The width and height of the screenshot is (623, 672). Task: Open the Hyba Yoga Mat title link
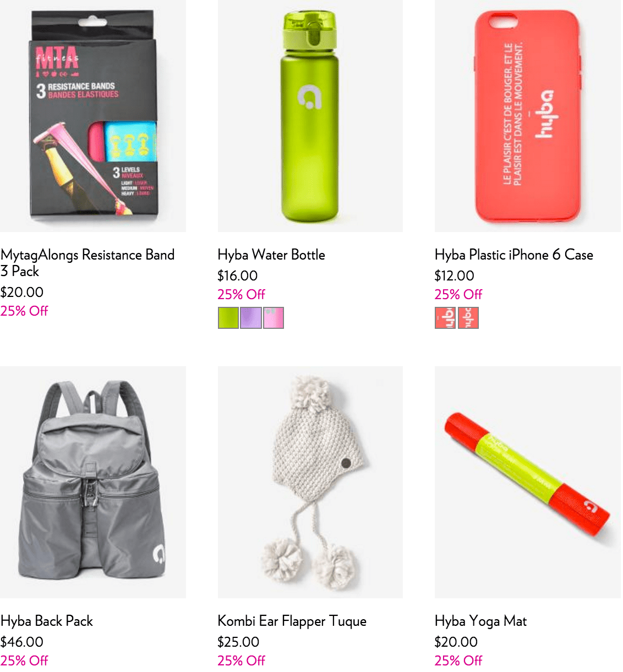coord(480,621)
